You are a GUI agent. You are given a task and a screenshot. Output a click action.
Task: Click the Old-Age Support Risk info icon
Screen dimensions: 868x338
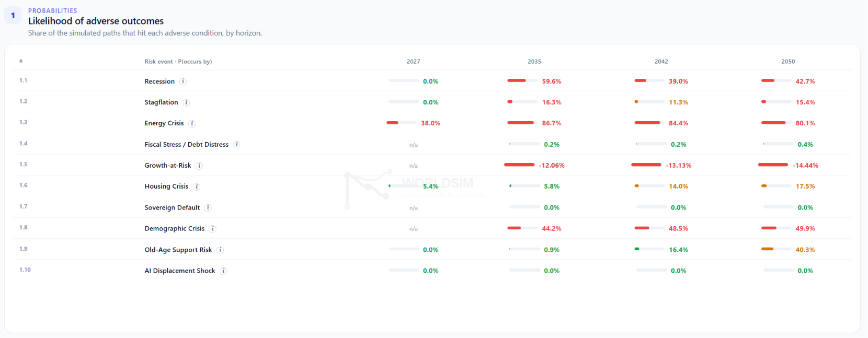pyautogui.click(x=220, y=250)
